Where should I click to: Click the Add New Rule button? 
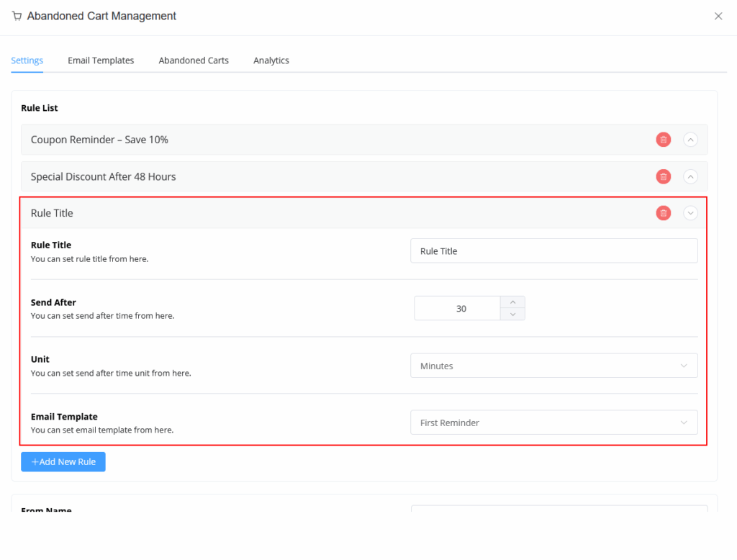(x=63, y=462)
